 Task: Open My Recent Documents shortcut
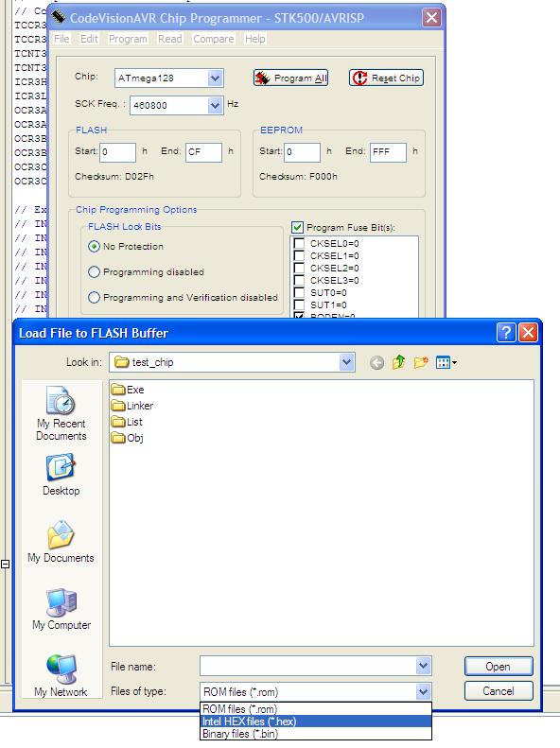[x=61, y=413]
